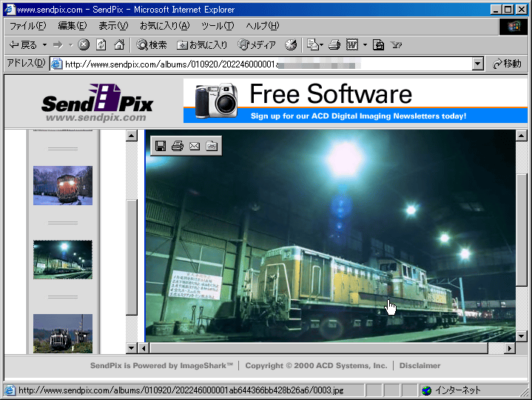Screen dimensions: 532x400
Task: Open the 編集(E) menu
Action: coord(73,26)
